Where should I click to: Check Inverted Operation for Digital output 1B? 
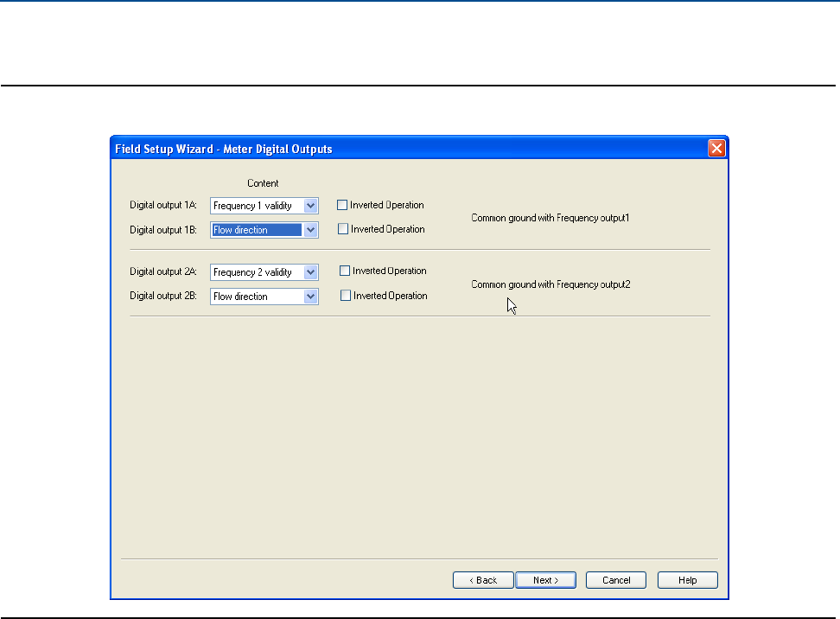tap(342, 230)
